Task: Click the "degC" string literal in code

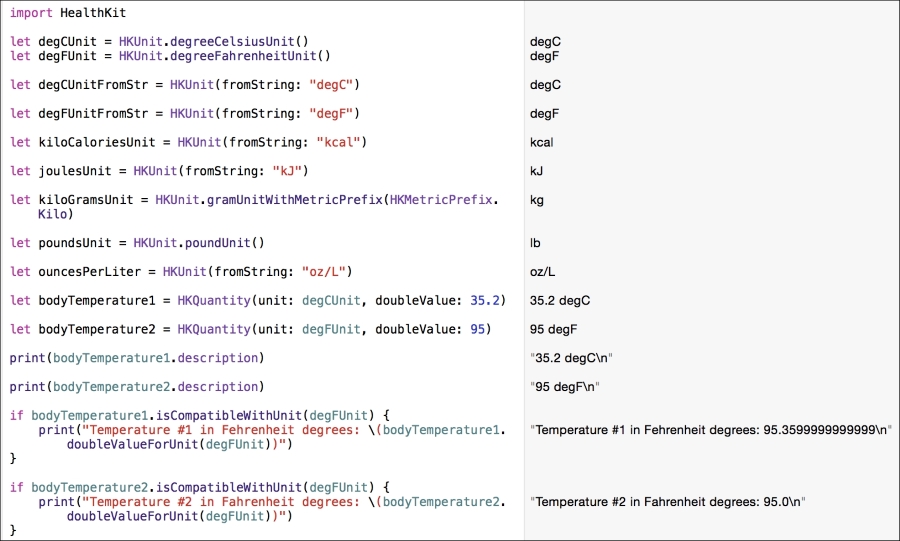Action: [x=335, y=85]
